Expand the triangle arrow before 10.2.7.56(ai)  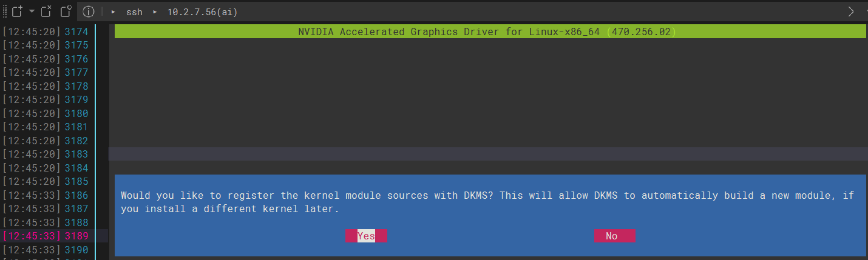[154, 12]
